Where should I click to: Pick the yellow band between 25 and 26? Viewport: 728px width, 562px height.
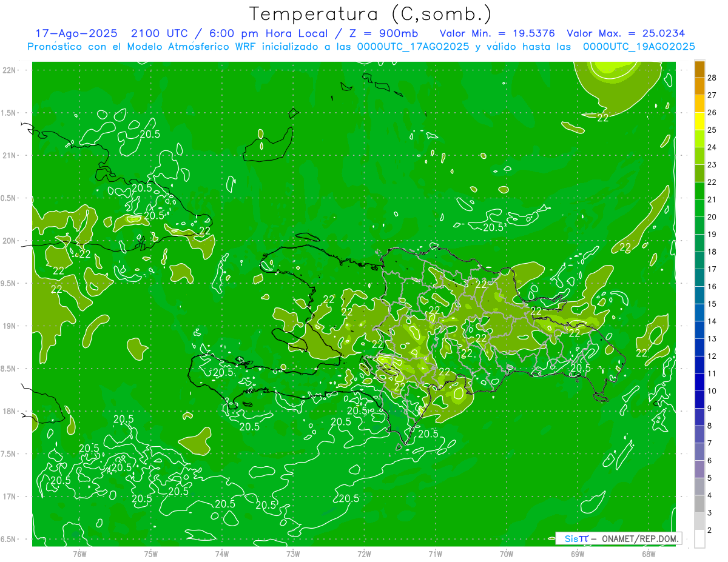click(x=699, y=121)
